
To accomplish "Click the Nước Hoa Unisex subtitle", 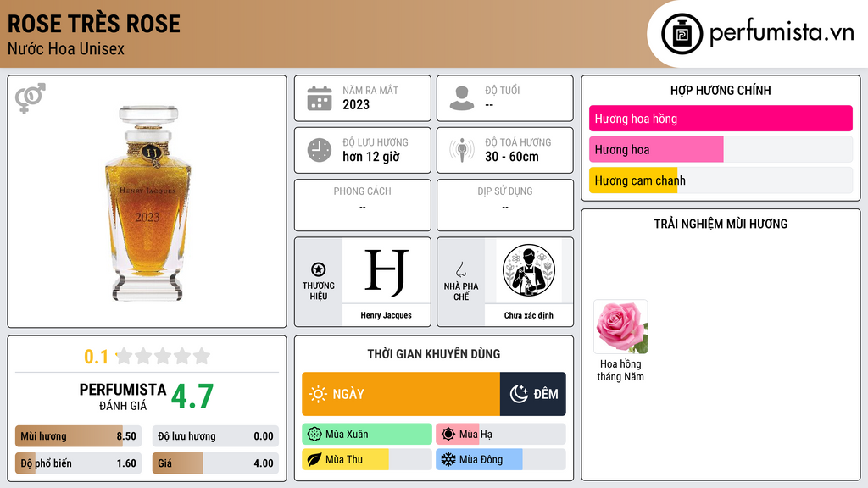I will click(66, 48).
